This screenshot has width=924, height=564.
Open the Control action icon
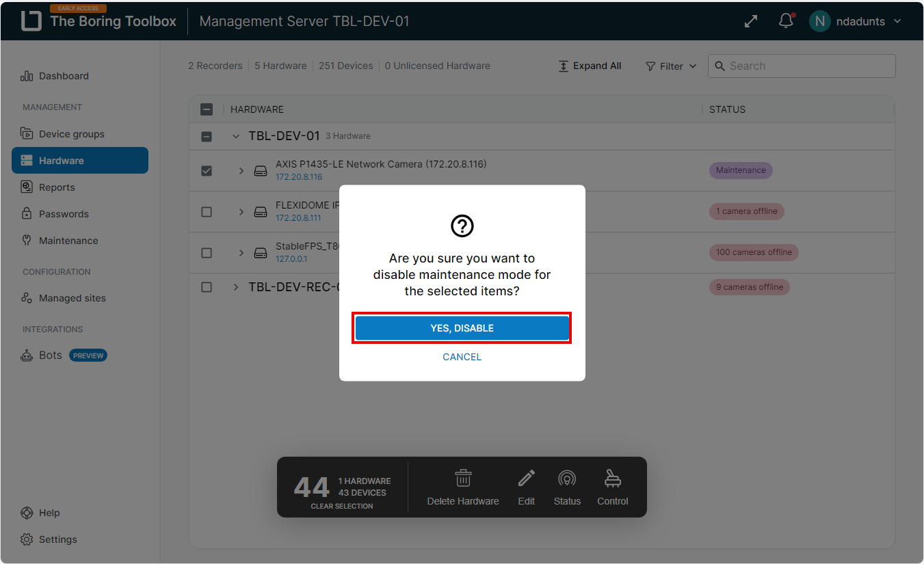612,479
